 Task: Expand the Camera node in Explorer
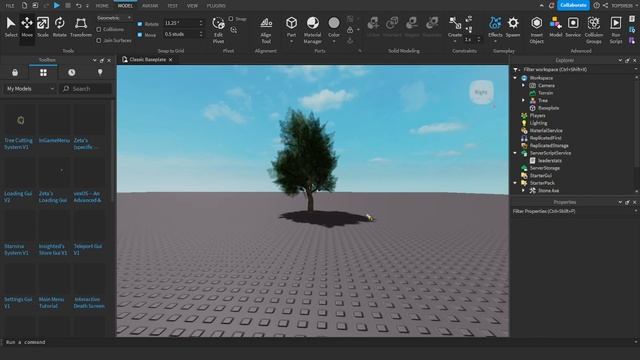[x=523, y=85]
